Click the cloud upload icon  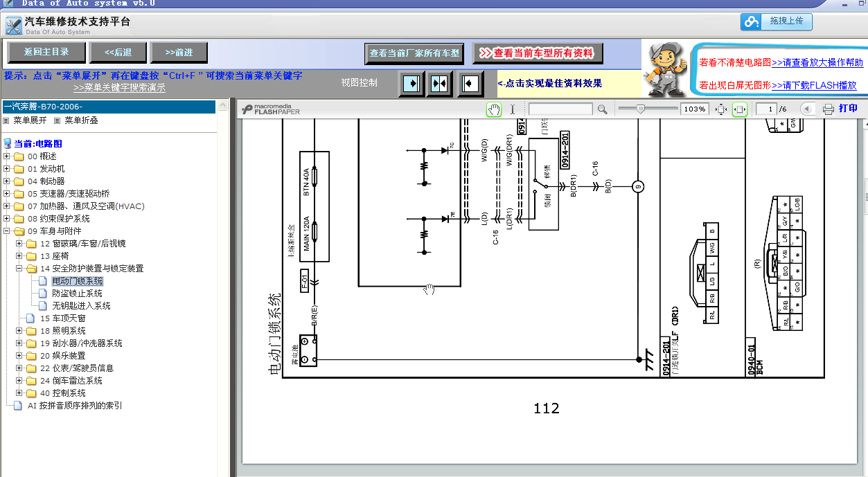pos(751,22)
